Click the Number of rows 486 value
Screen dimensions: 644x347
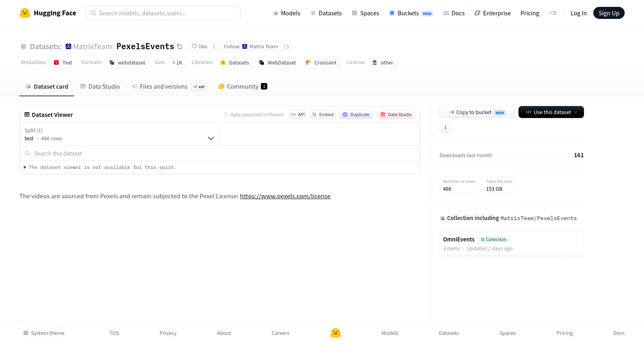pyautogui.click(x=447, y=189)
